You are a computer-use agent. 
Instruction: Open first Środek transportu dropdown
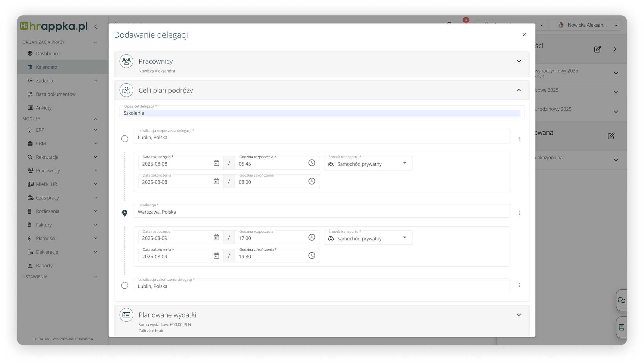pos(368,164)
